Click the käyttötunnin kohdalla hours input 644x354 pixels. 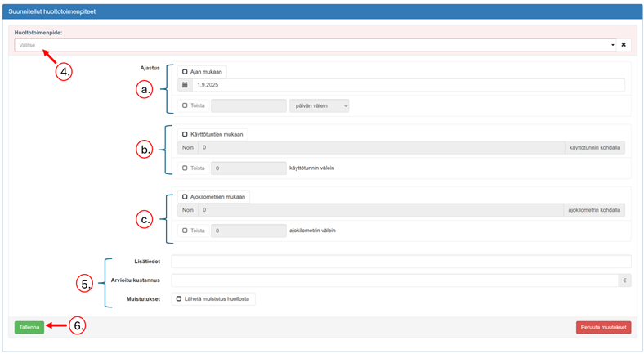pos(380,148)
